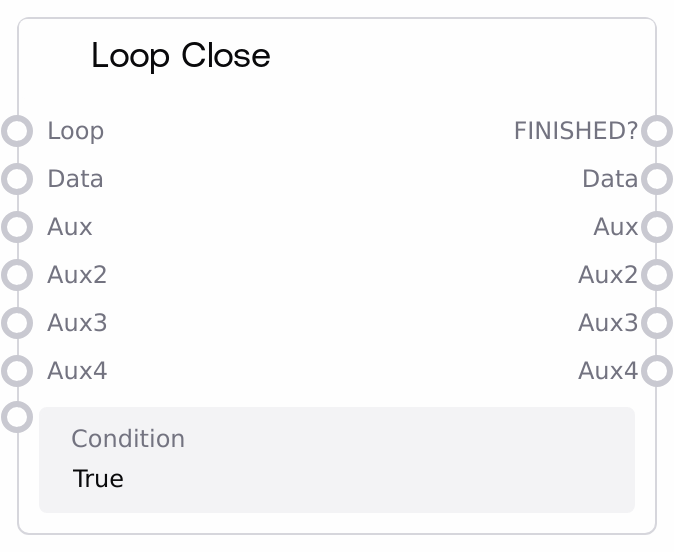The height and width of the screenshot is (552, 674).
Task: Click the FINISHED? output label
Action: (x=575, y=131)
